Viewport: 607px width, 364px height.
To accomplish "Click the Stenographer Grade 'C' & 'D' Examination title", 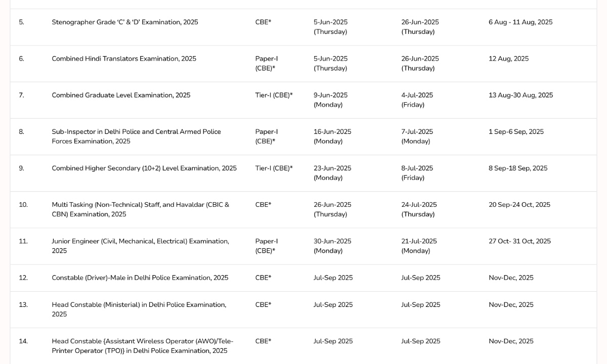I will coord(125,22).
